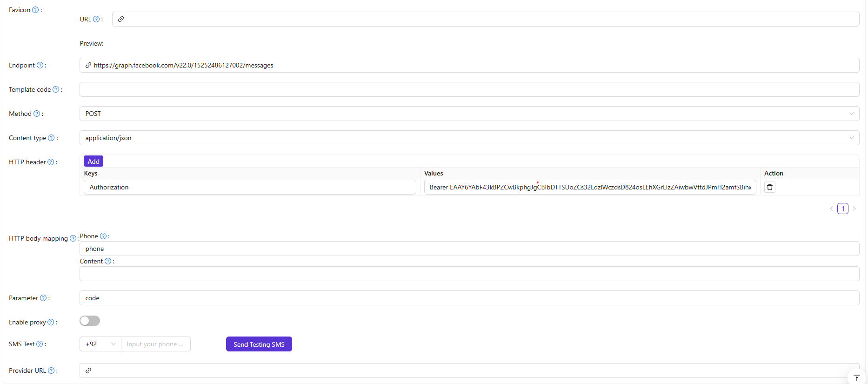Viewport: 868px width, 384px height.
Task: Click the Content type help icon
Action: click(51, 138)
